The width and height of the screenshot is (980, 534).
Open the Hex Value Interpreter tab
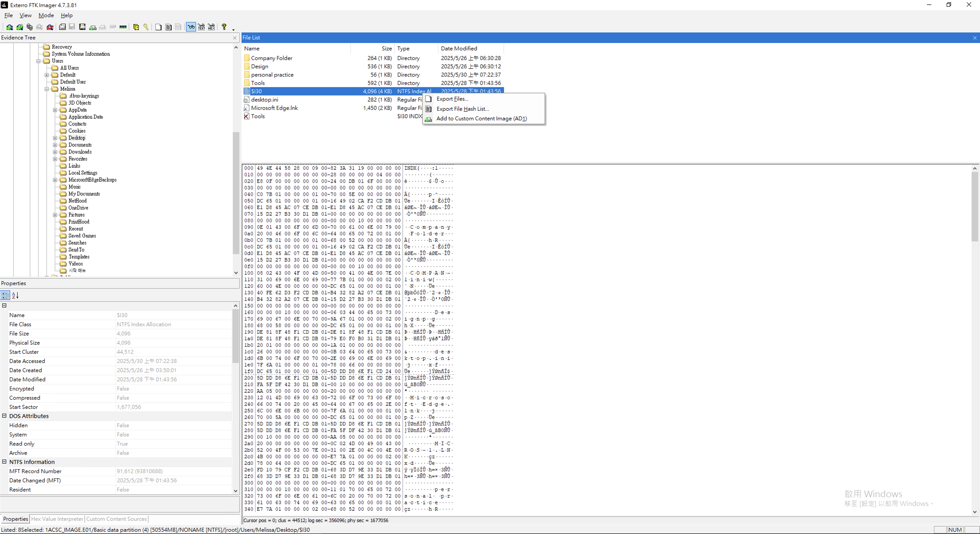pyautogui.click(x=57, y=519)
